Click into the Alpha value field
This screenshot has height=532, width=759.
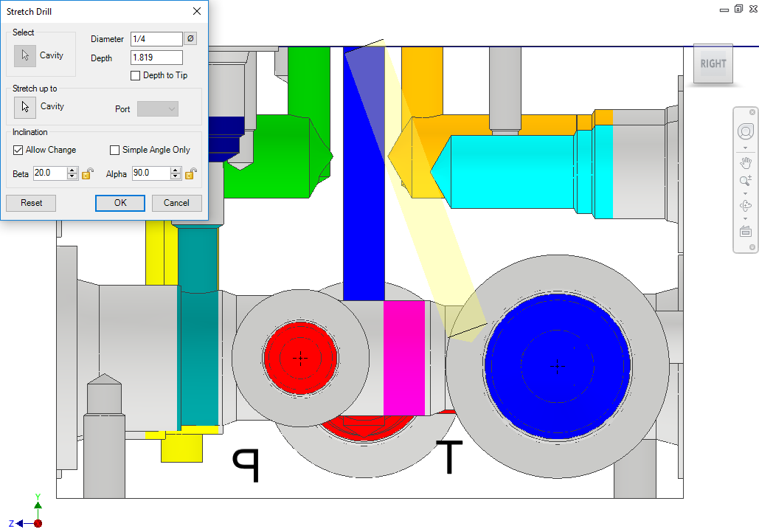click(151, 173)
